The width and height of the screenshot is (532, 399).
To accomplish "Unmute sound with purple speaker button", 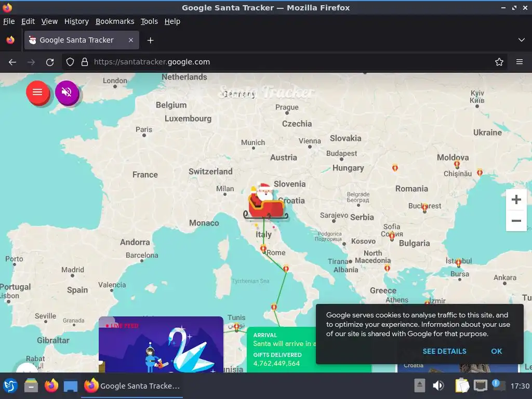I will tap(66, 92).
